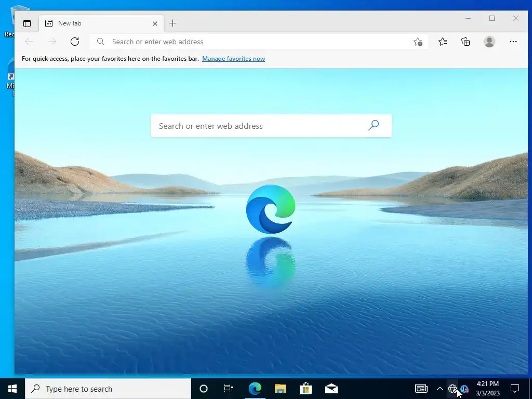
Task: Follow the Manage favorites now link
Action: tap(233, 59)
